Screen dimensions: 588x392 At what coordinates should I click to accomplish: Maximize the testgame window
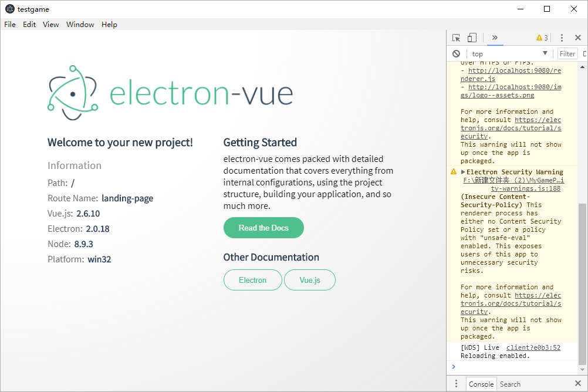coord(547,9)
